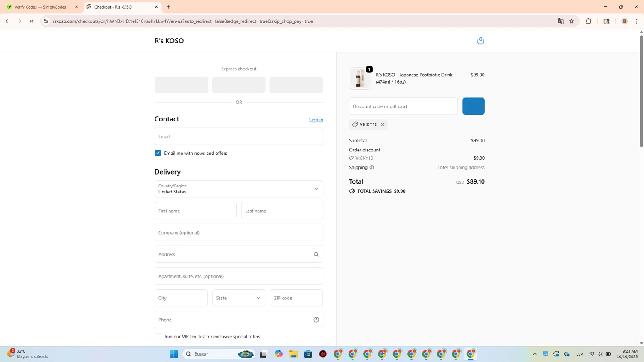
Task: Click the Google Translate icon in address bar
Action: tap(561, 21)
